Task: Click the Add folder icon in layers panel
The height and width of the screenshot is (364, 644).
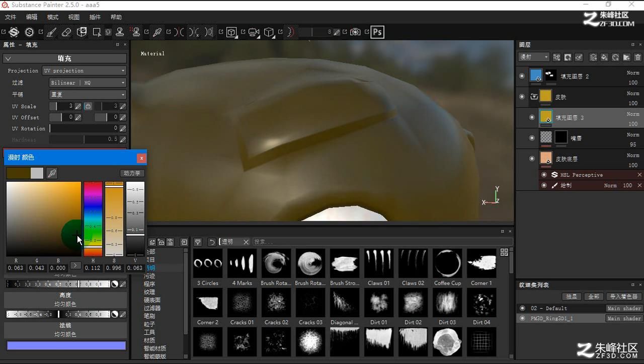Action: point(626,57)
